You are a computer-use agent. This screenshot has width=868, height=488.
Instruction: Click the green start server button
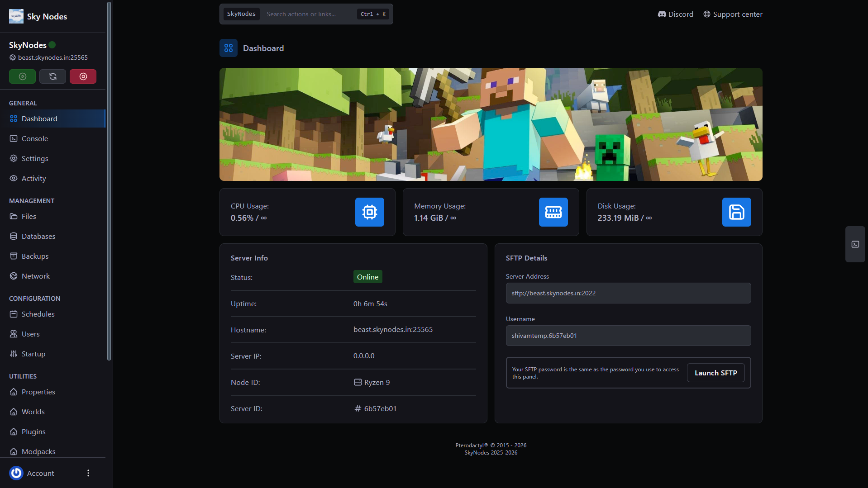coord(22,76)
